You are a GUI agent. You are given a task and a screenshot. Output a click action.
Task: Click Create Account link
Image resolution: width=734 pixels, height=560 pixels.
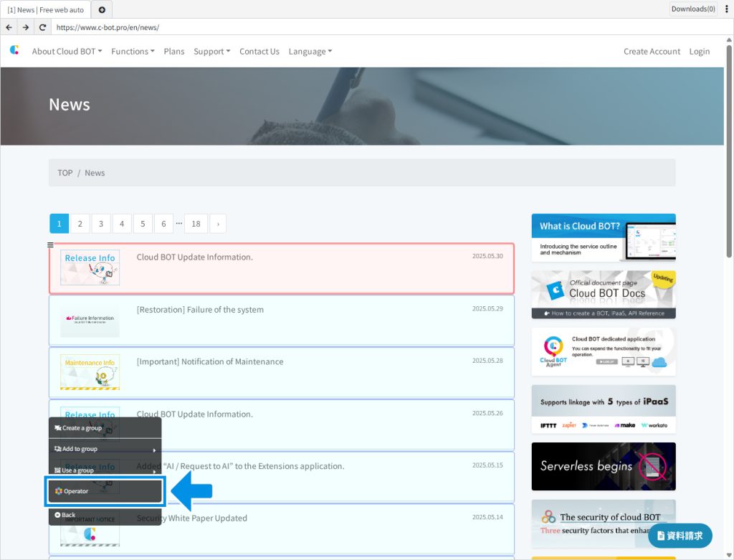point(652,52)
